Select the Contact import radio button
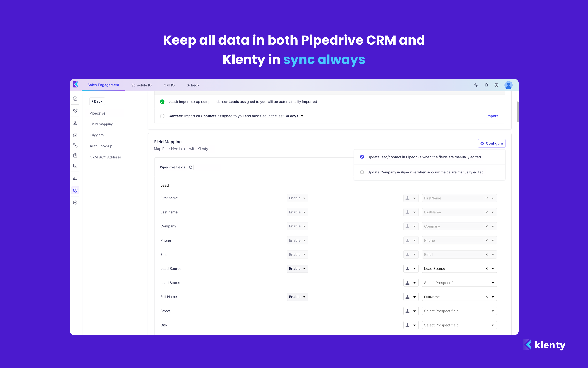This screenshot has width=588, height=368. 162,116
